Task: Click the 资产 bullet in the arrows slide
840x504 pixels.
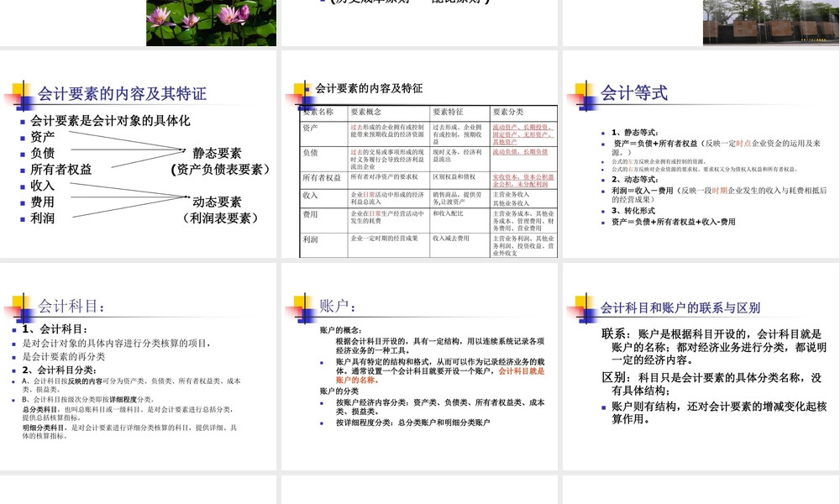Action: (x=42, y=137)
